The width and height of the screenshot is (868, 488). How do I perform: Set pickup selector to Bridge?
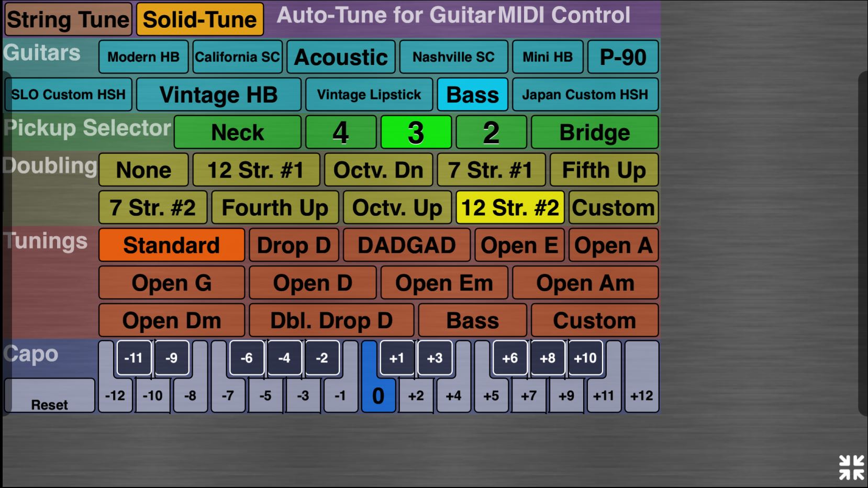click(595, 132)
